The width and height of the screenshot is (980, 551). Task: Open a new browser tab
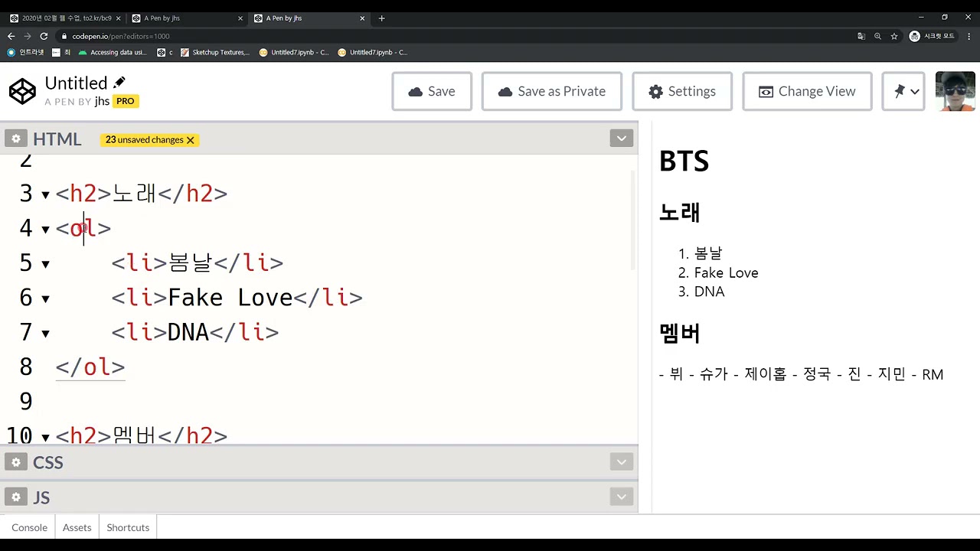pyautogui.click(x=381, y=18)
